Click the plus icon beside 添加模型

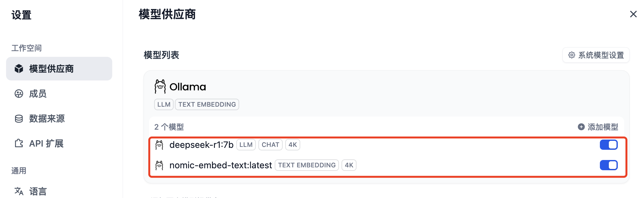[x=581, y=127]
